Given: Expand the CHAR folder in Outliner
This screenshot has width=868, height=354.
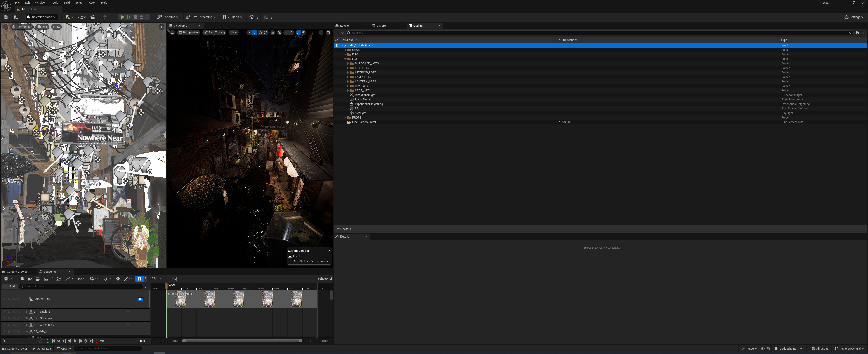Looking at the screenshot, I should 345,50.
